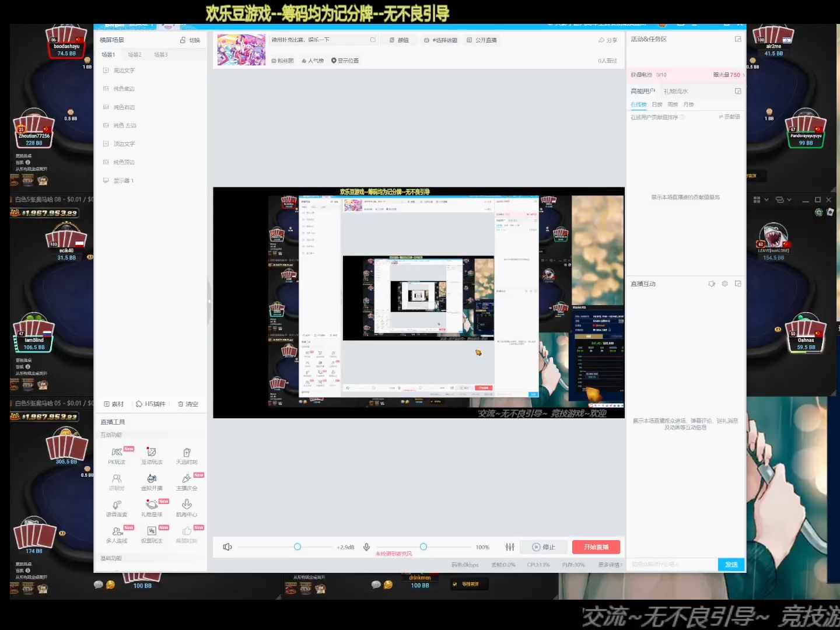Viewport: 840px width, 630px height.
Task: Adjust the speaker volume slider handle
Action: [x=297, y=547]
